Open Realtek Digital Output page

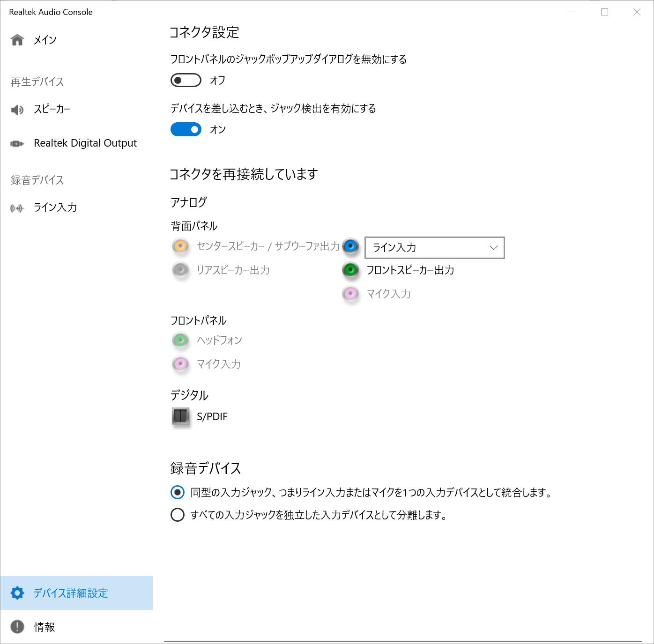pos(76,143)
